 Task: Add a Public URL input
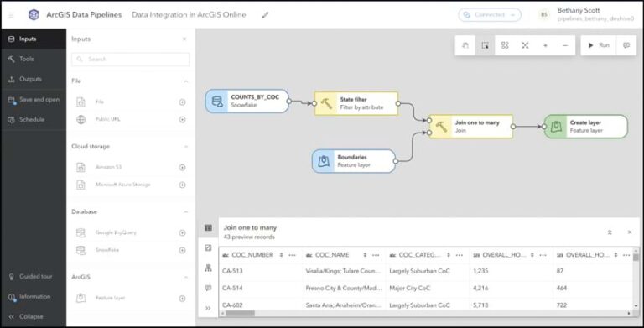(x=182, y=120)
